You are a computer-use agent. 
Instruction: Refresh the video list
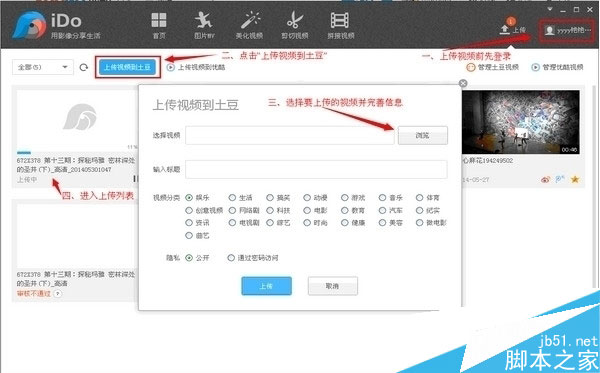(x=84, y=67)
